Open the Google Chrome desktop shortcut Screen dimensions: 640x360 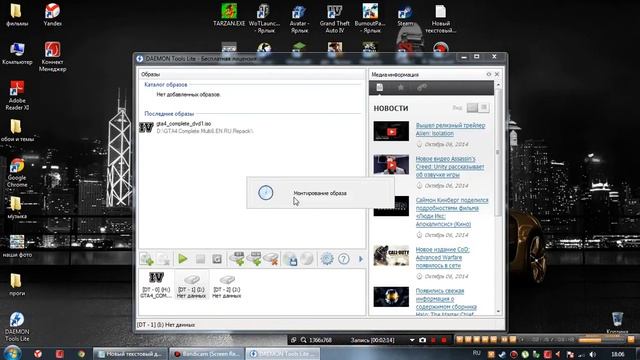click(x=17, y=173)
